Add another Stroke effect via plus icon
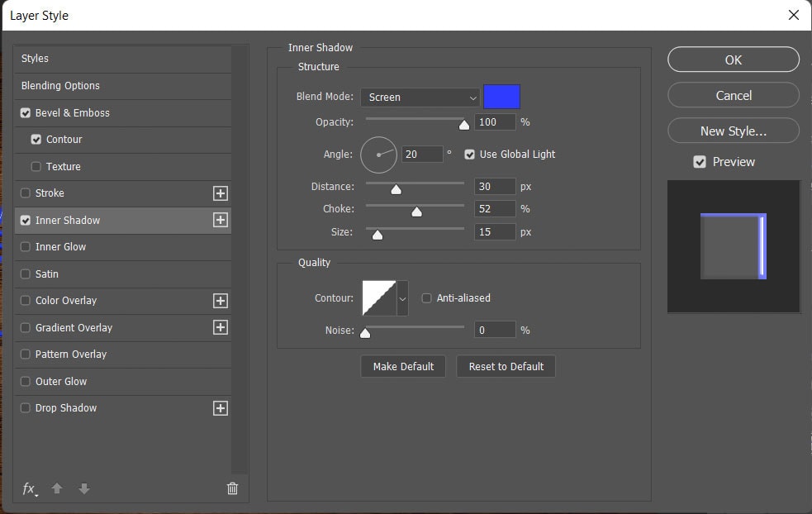 coord(220,193)
